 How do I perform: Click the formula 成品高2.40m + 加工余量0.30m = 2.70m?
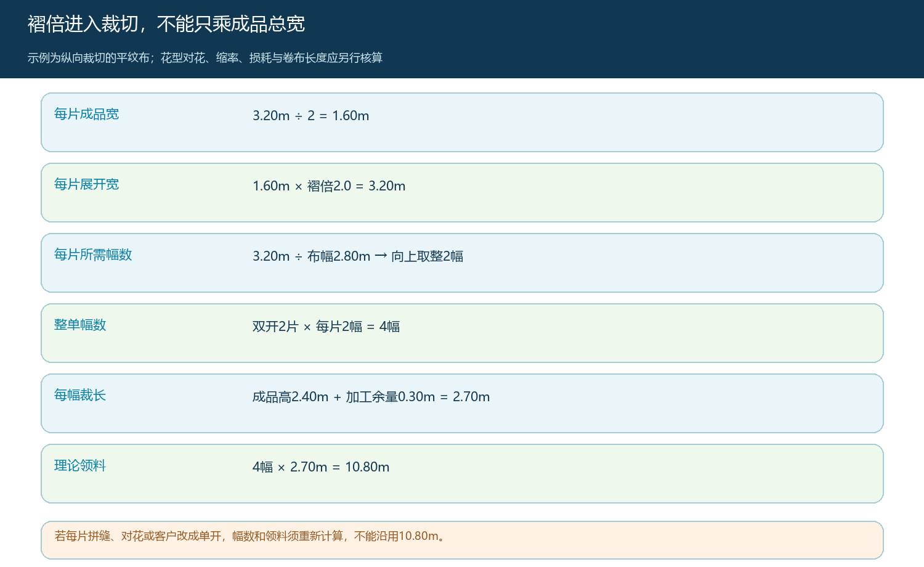371,397
